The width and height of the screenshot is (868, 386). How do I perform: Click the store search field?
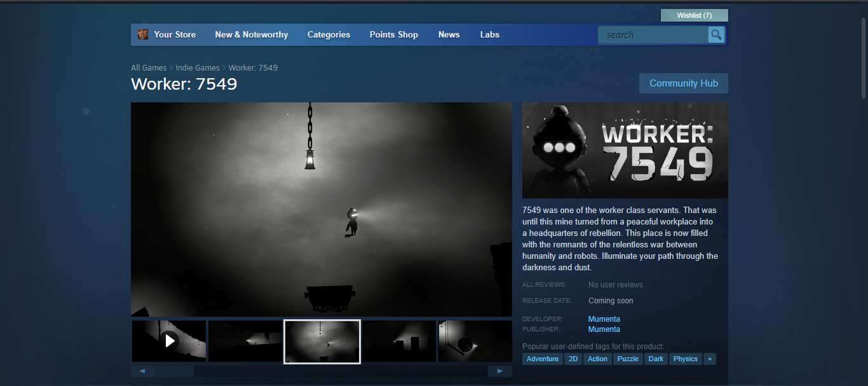coord(653,35)
